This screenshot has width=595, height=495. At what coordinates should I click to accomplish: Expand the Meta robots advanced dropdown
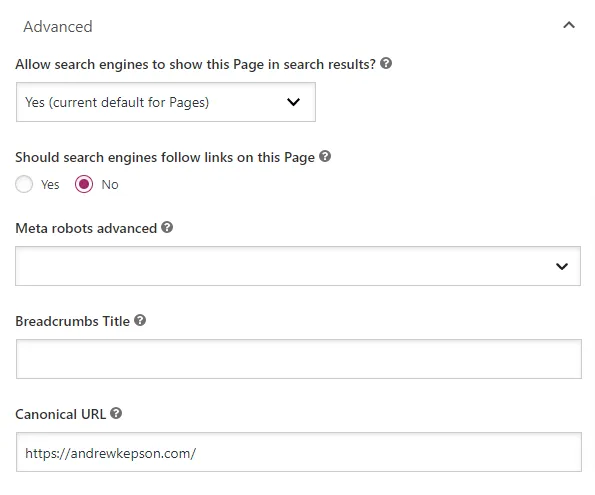coord(298,266)
